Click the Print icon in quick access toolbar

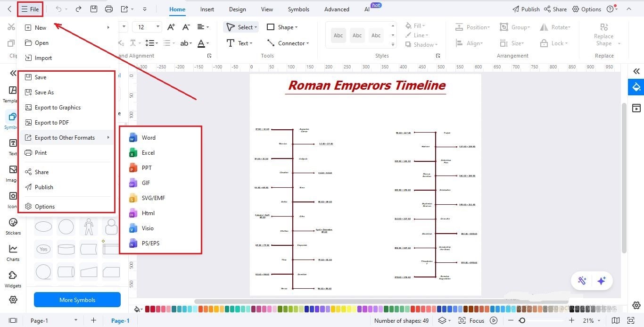109,9
